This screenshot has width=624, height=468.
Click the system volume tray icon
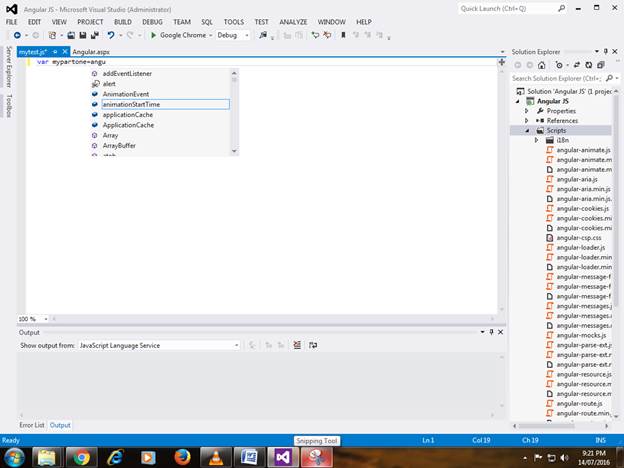tap(564, 458)
